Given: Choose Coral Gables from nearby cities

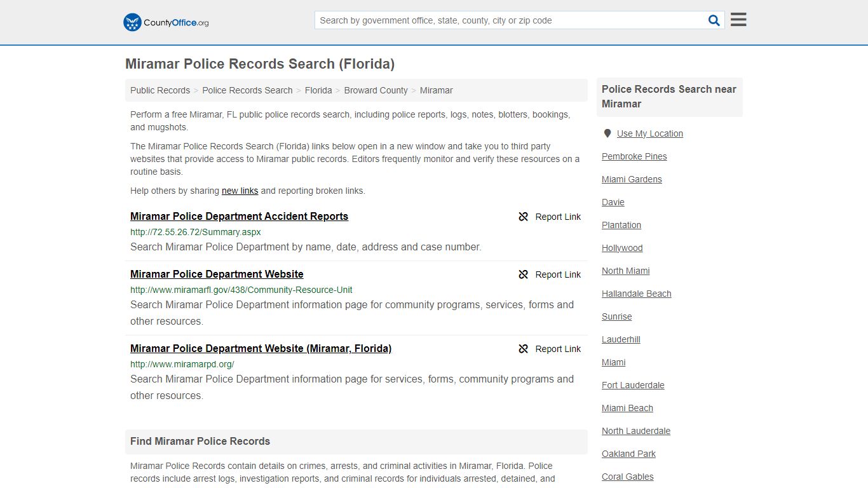Looking at the screenshot, I should tap(628, 477).
